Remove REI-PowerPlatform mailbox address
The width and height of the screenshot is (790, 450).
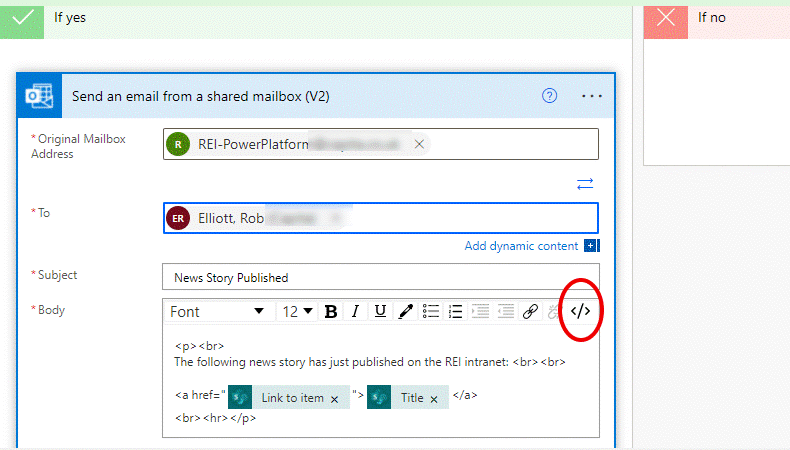pos(419,144)
